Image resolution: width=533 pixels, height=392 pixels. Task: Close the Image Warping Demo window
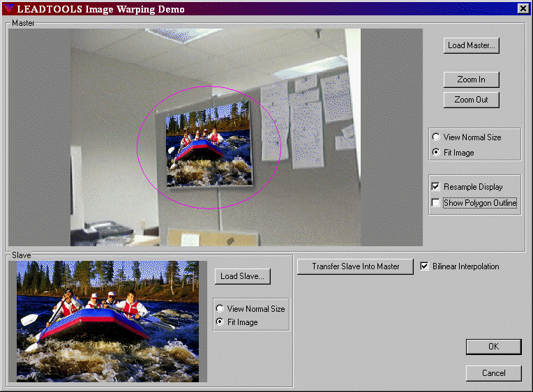[x=523, y=8]
